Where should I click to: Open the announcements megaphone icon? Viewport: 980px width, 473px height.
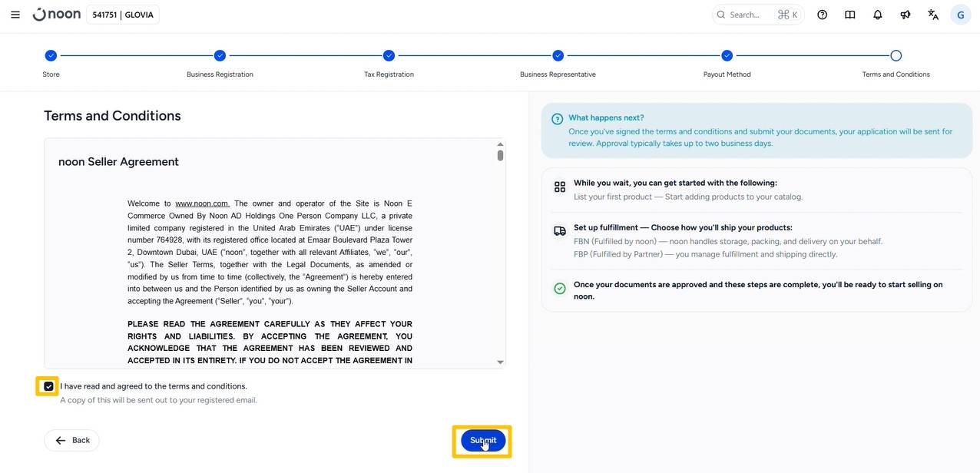[906, 15]
